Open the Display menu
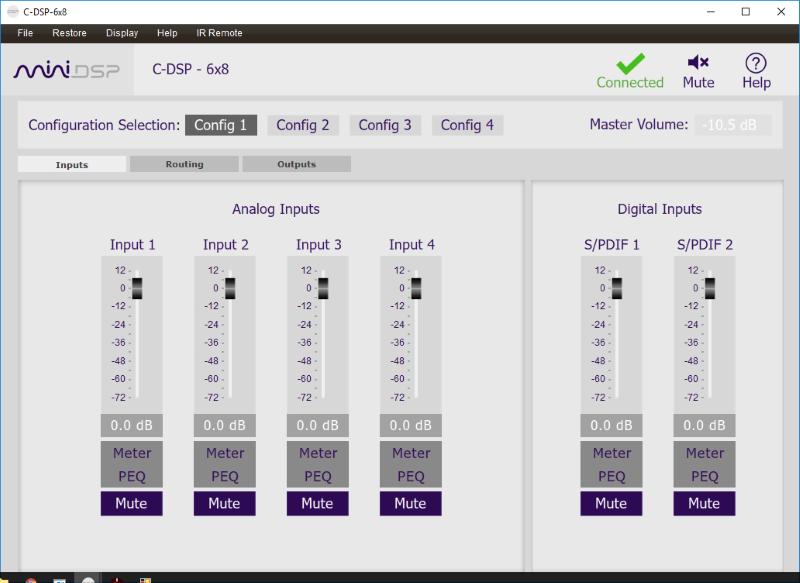The height and width of the screenshot is (583, 800). point(122,33)
